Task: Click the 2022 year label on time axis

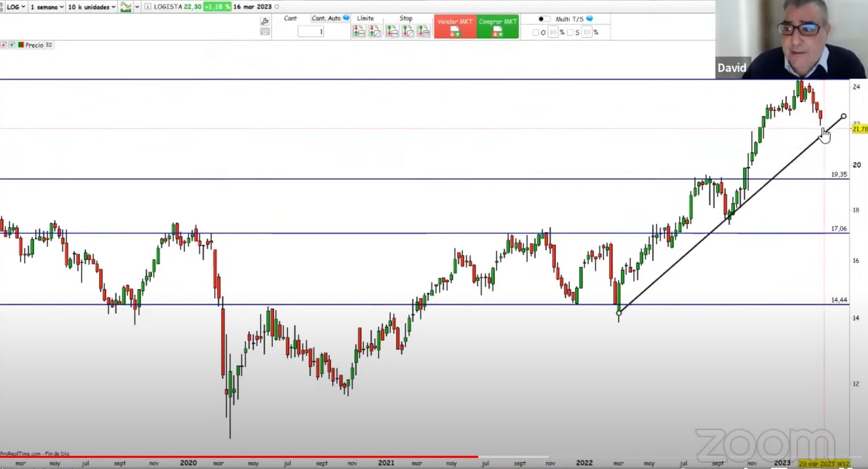Action: pyautogui.click(x=584, y=463)
